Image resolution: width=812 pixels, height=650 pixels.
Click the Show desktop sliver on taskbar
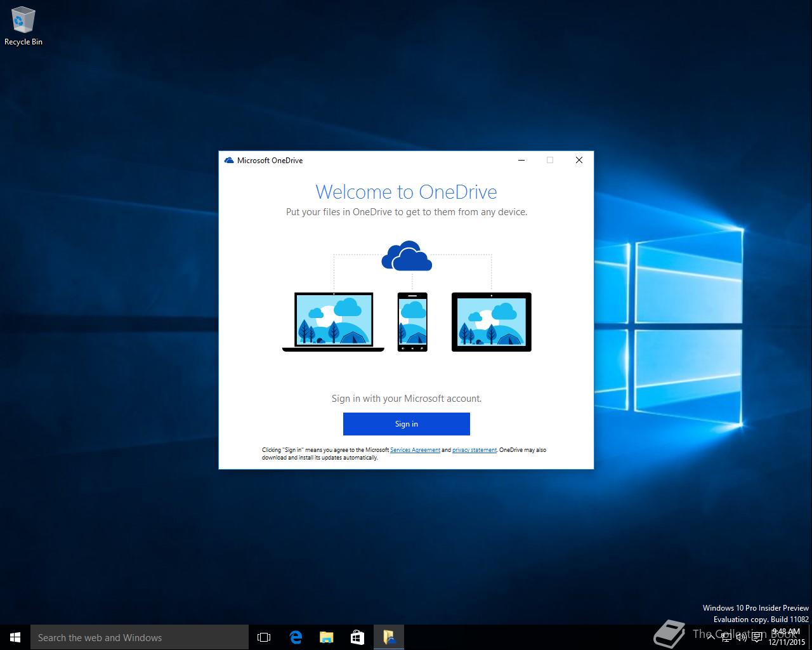(810, 637)
